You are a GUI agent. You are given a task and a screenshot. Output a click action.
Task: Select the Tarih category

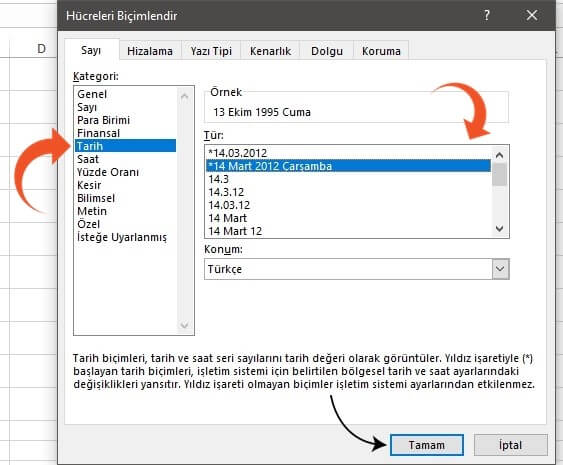pyautogui.click(x=126, y=146)
